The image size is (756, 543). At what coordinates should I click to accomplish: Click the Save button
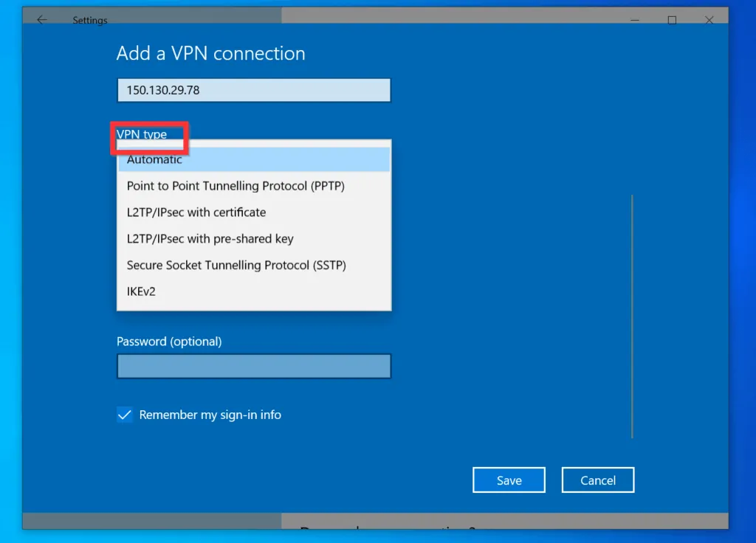tap(509, 480)
